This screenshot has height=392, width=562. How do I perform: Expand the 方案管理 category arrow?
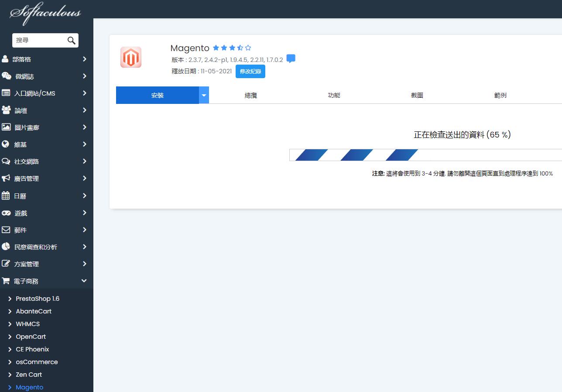pyautogui.click(x=85, y=264)
